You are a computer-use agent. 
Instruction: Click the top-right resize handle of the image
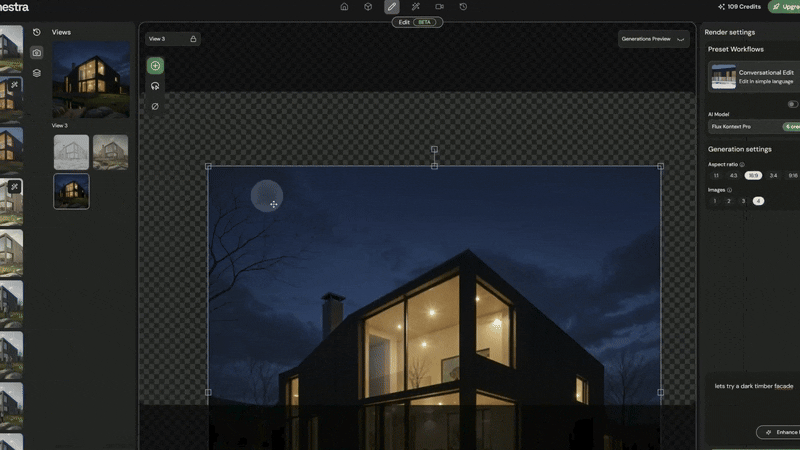pos(661,166)
